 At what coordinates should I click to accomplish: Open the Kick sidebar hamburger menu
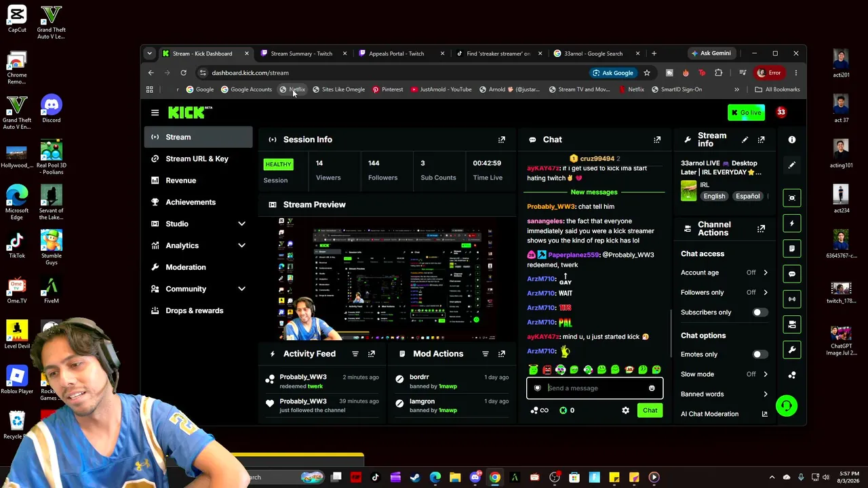pos(155,113)
